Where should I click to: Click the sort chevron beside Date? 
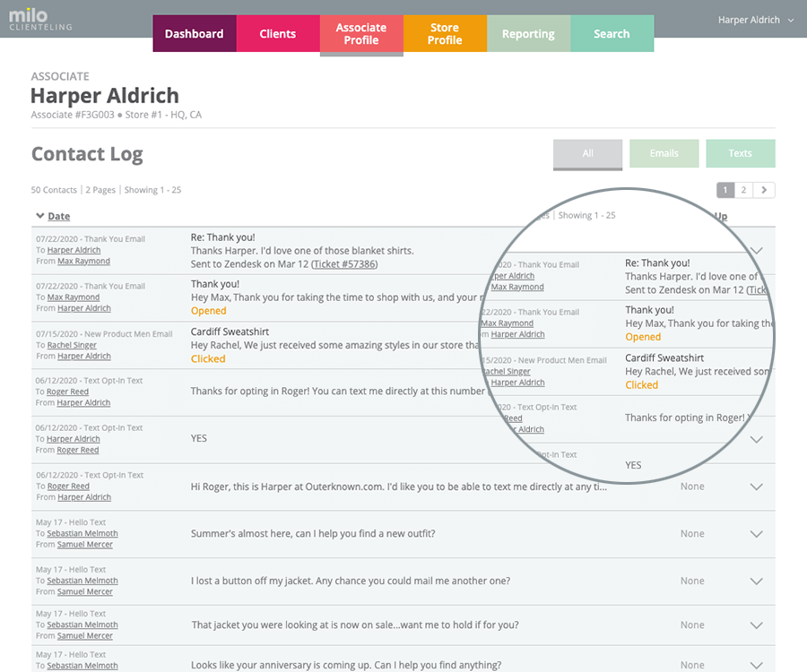pyautogui.click(x=39, y=216)
